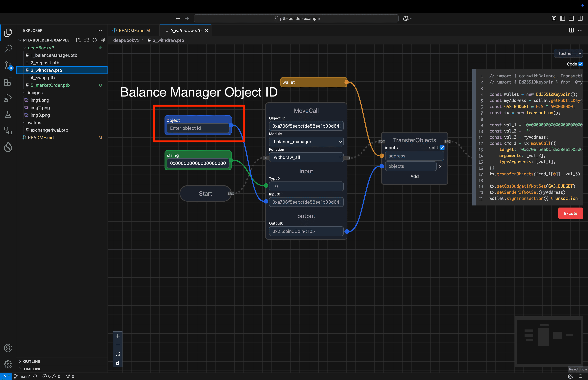Select the 3_withdraw.ptb tab
588x380 pixels.
tap(186, 30)
